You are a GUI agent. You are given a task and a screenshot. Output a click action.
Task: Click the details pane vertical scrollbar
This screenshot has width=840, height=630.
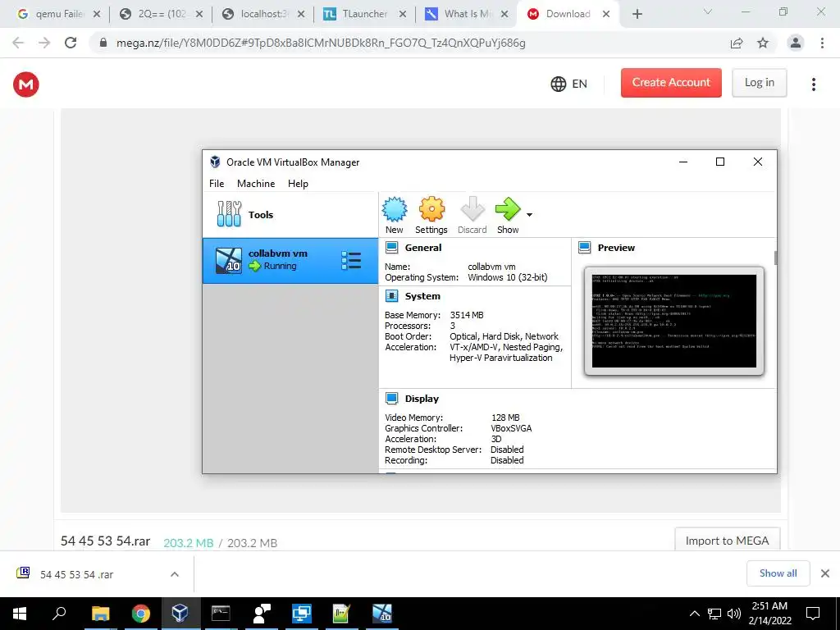775,258
